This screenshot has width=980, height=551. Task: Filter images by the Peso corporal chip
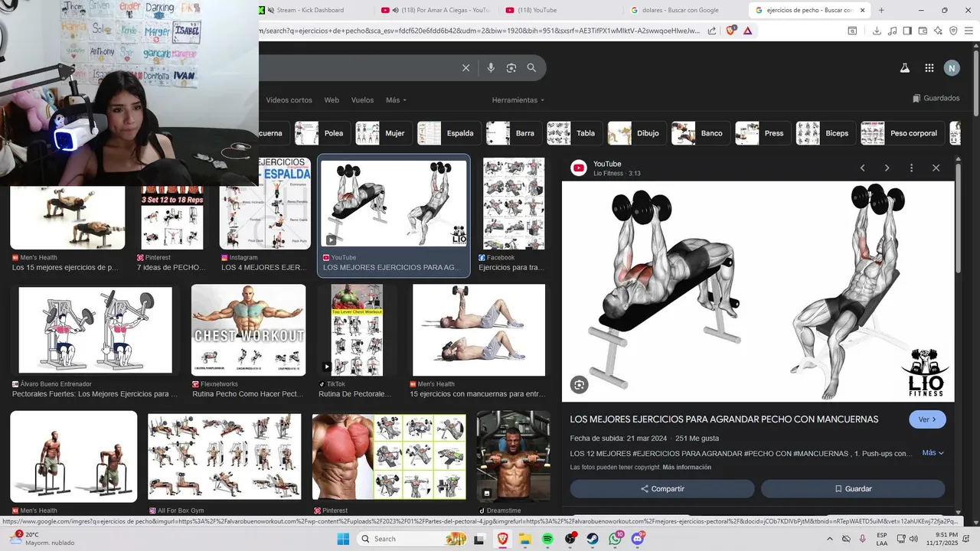tap(902, 133)
